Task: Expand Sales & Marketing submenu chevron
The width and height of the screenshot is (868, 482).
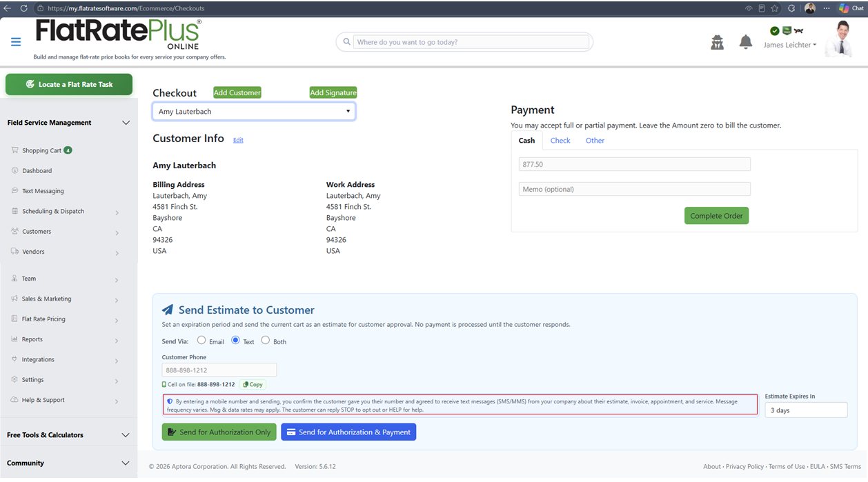Action: (117, 300)
